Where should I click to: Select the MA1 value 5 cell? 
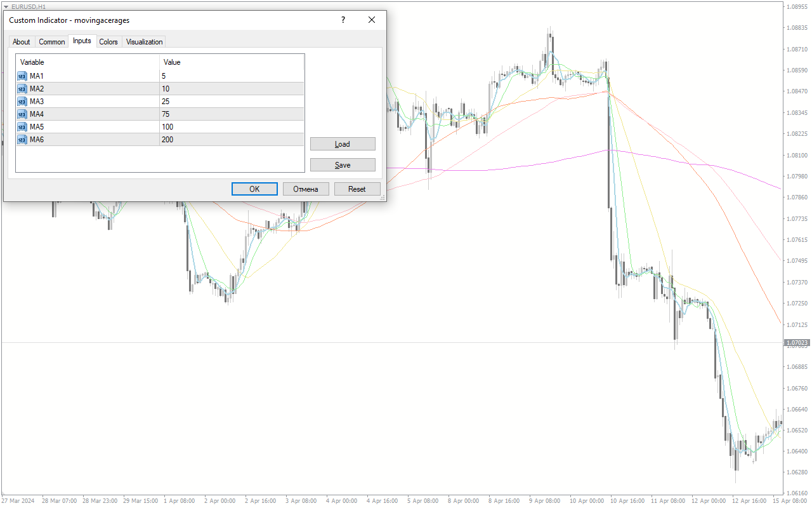pos(232,76)
